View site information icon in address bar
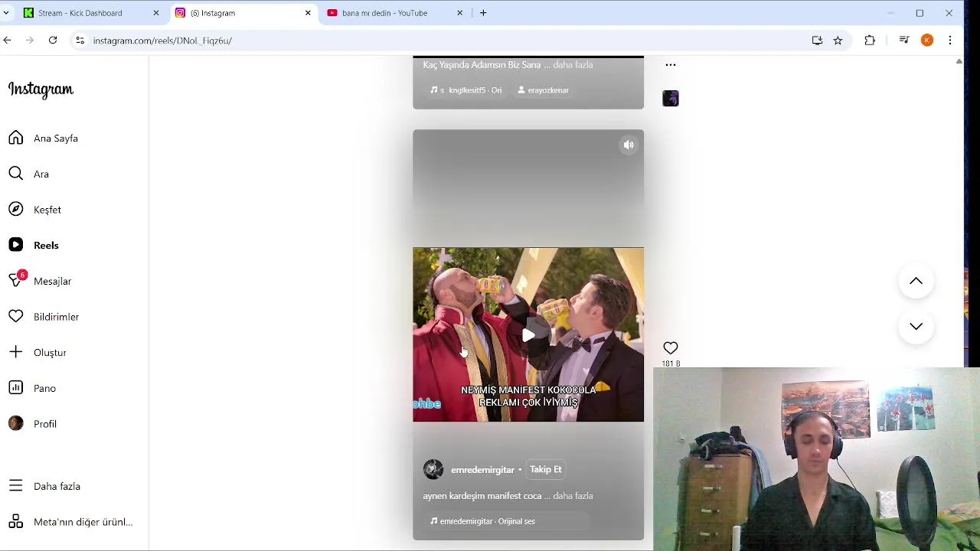Image resolution: width=980 pixels, height=551 pixels. (80, 41)
